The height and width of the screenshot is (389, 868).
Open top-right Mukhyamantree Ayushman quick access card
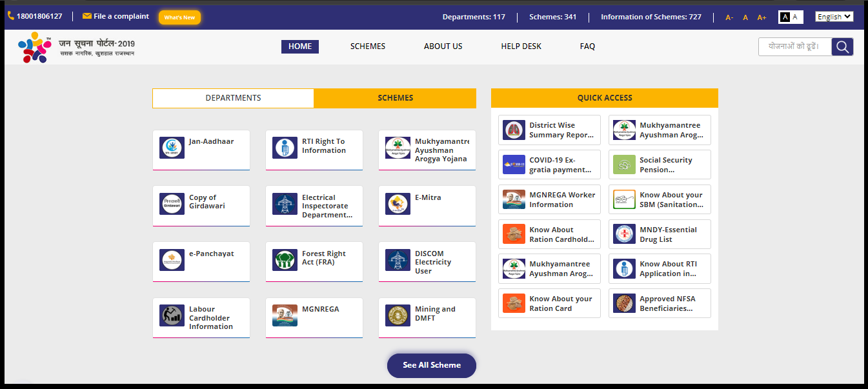tap(660, 130)
